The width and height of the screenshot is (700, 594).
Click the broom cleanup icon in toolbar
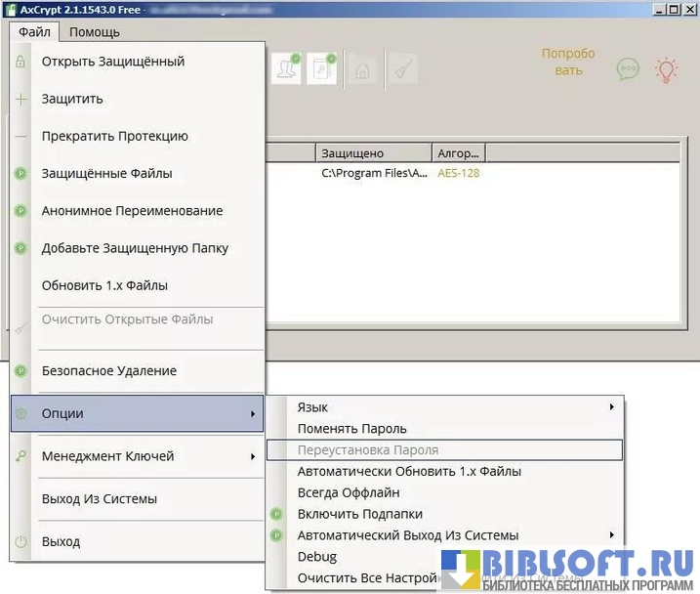coord(401,70)
